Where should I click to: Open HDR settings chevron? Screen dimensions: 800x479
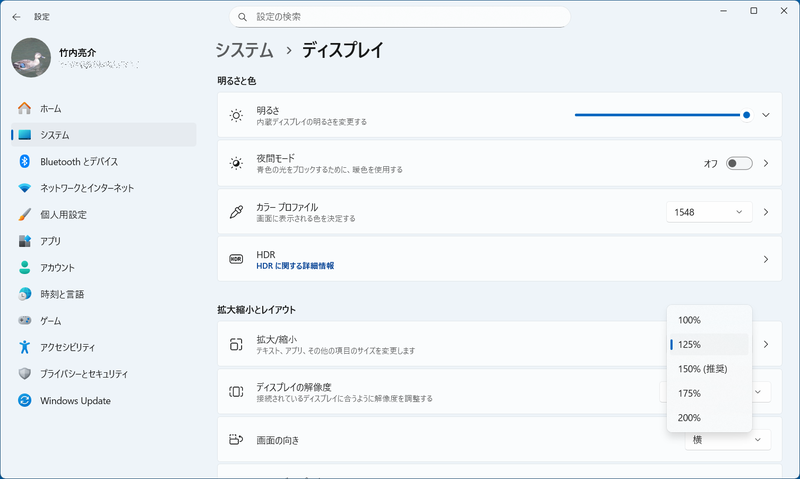pyautogui.click(x=766, y=259)
